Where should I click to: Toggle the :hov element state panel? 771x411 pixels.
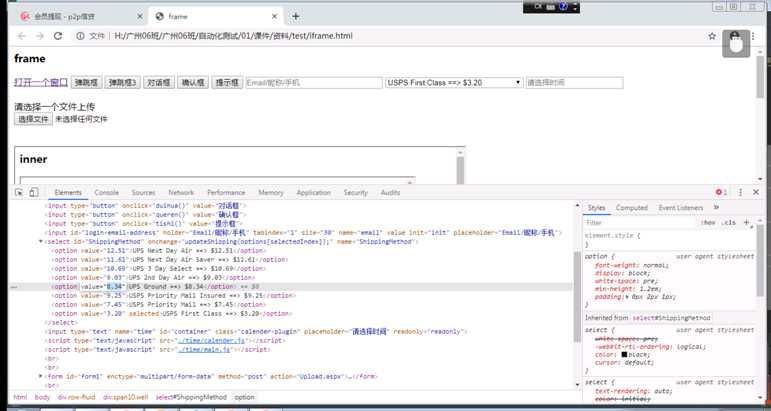click(x=708, y=223)
